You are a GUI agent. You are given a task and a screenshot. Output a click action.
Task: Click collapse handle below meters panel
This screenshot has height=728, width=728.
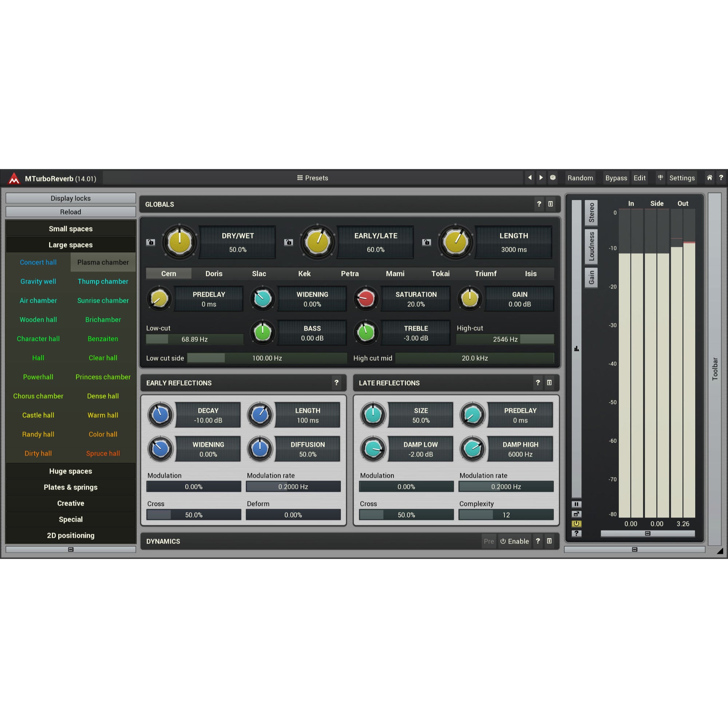click(634, 549)
